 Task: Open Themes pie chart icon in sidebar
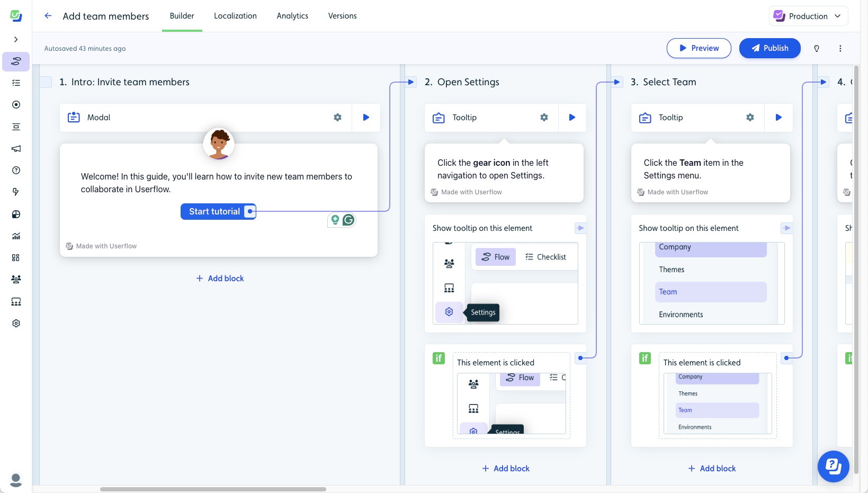pyautogui.click(x=16, y=214)
